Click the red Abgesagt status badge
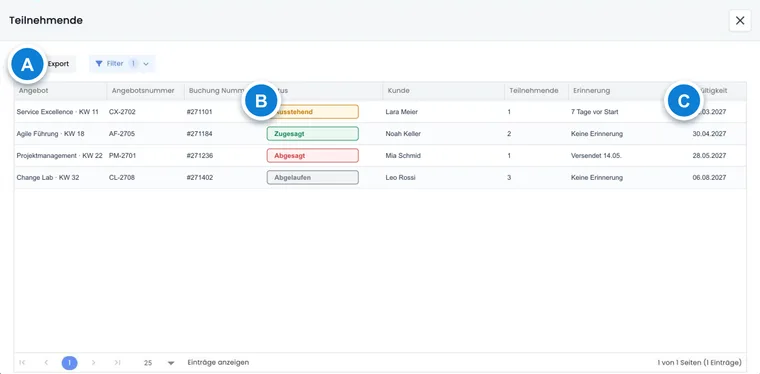The image size is (760, 374). tap(313, 156)
